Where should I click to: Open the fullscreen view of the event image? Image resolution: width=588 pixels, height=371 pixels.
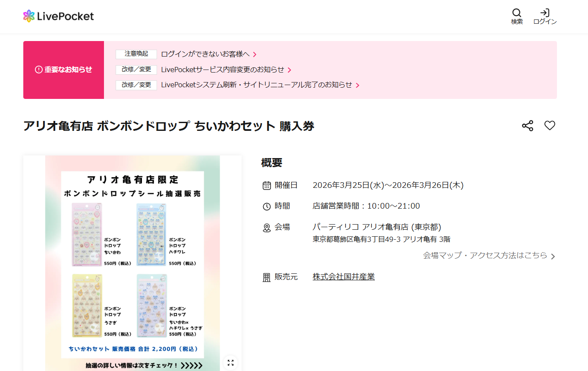230,362
